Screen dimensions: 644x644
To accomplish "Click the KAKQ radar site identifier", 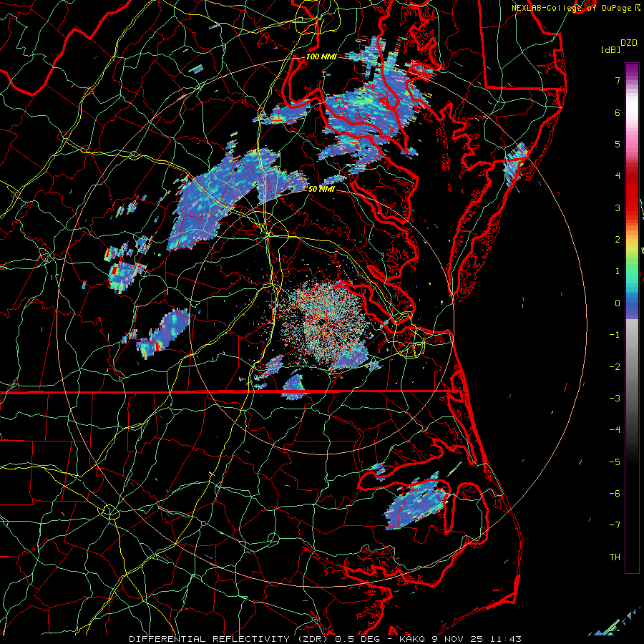I will [x=413, y=639].
